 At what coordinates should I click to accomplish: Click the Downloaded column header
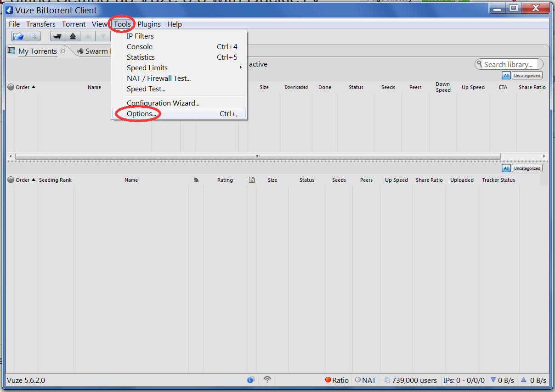pyautogui.click(x=296, y=87)
